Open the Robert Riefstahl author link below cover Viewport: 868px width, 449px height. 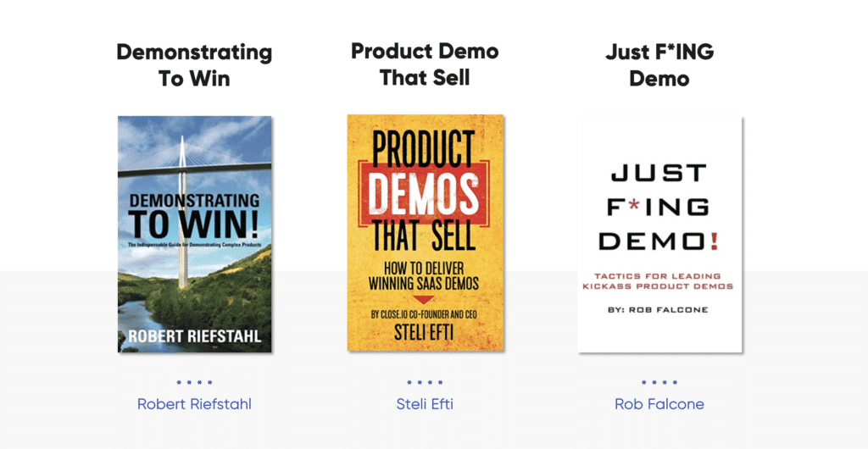click(194, 404)
